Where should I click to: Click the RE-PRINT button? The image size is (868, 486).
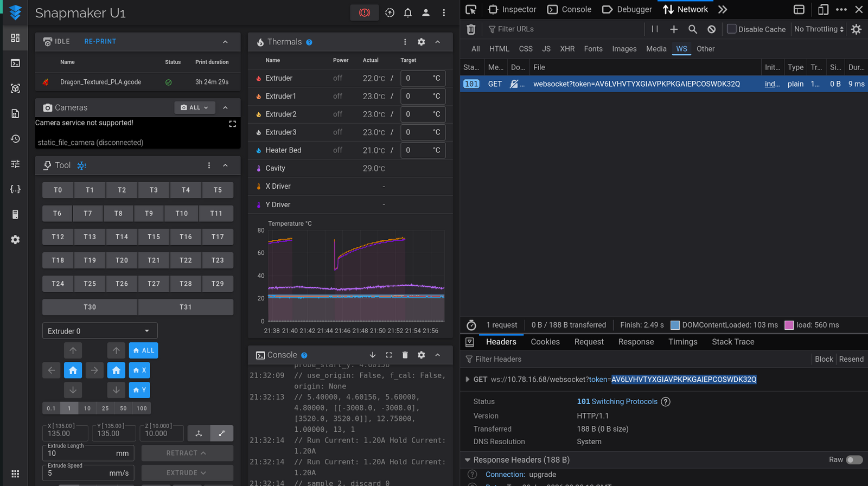coord(100,41)
